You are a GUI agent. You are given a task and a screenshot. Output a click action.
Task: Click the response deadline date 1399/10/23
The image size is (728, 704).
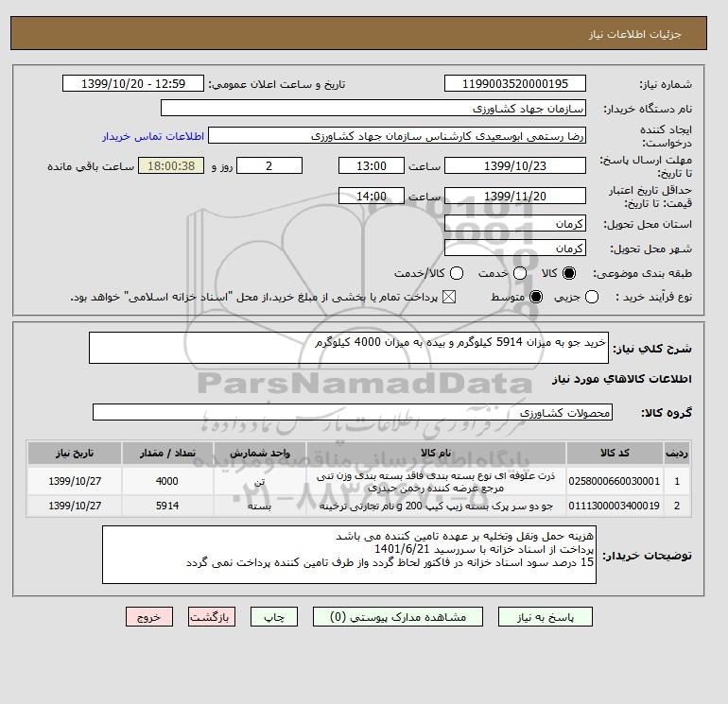(x=515, y=165)
